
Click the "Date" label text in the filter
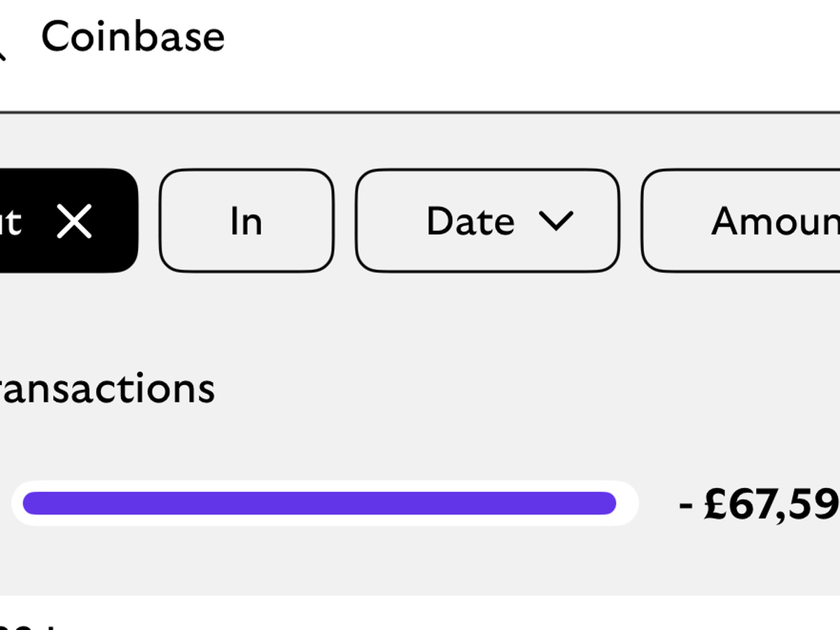(470, 221)
